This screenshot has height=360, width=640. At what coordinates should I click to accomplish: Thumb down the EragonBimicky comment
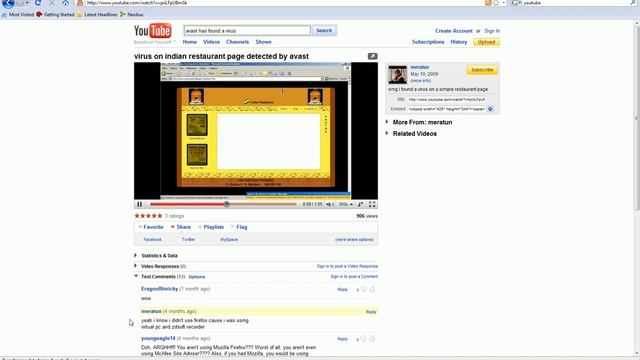[363, 289]
